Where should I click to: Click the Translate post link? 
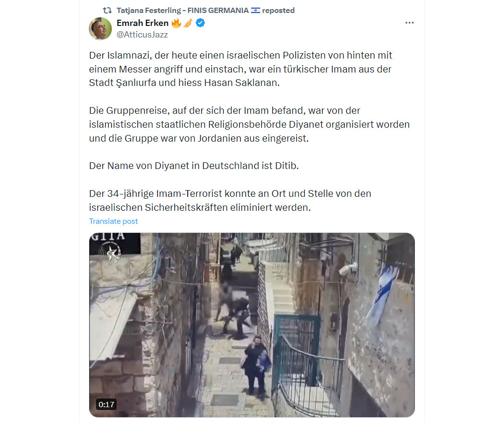point(113,221)
